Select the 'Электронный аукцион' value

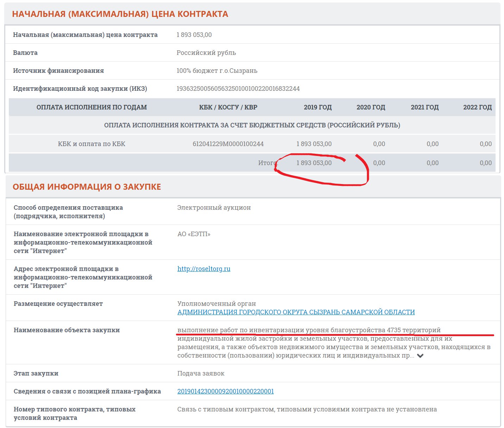pyautogui.click(x=214, y=208)
